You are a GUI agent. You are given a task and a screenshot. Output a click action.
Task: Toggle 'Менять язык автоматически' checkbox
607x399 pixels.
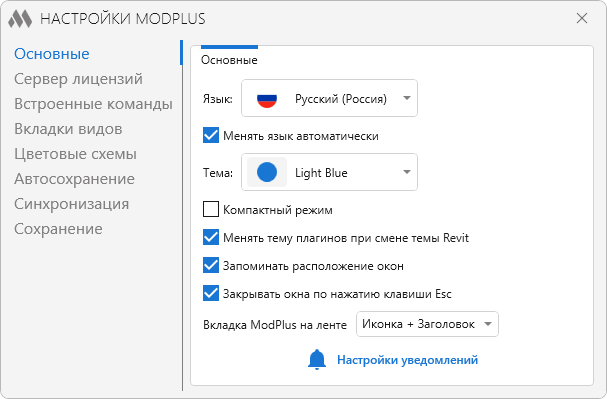[x=211, y=135]
